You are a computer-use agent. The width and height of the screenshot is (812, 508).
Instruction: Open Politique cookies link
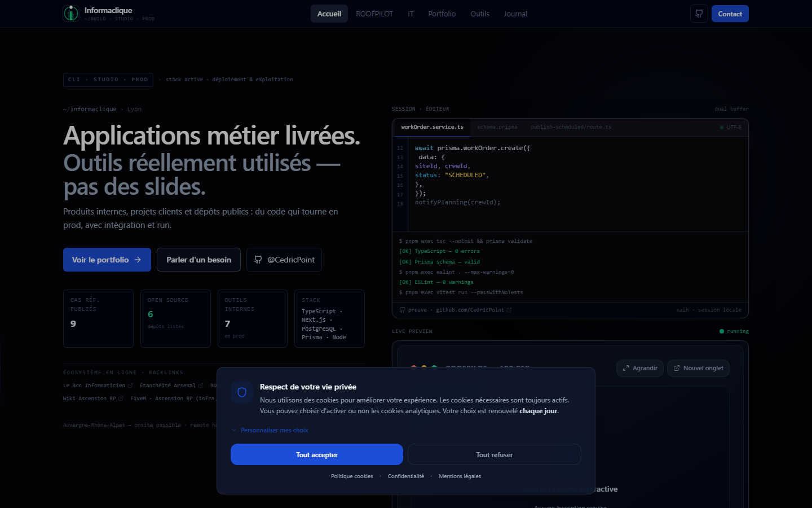pos(352,476)
